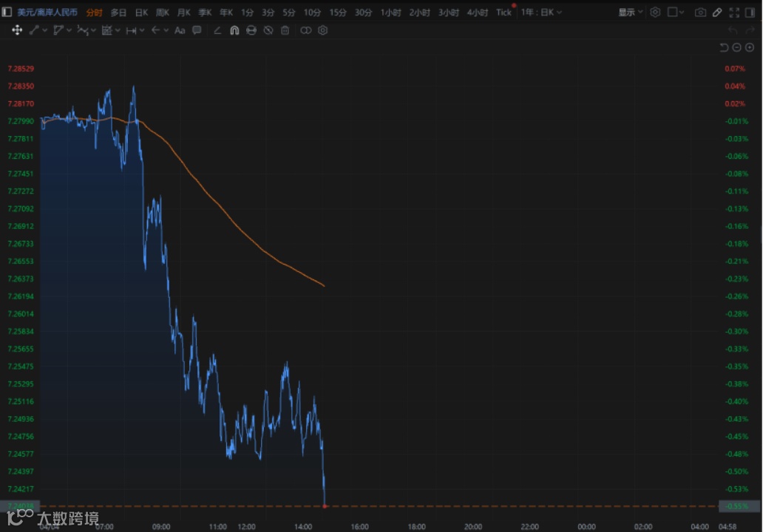Toggle the left sidebar panel
763x532 pixels.
point(7,12)
